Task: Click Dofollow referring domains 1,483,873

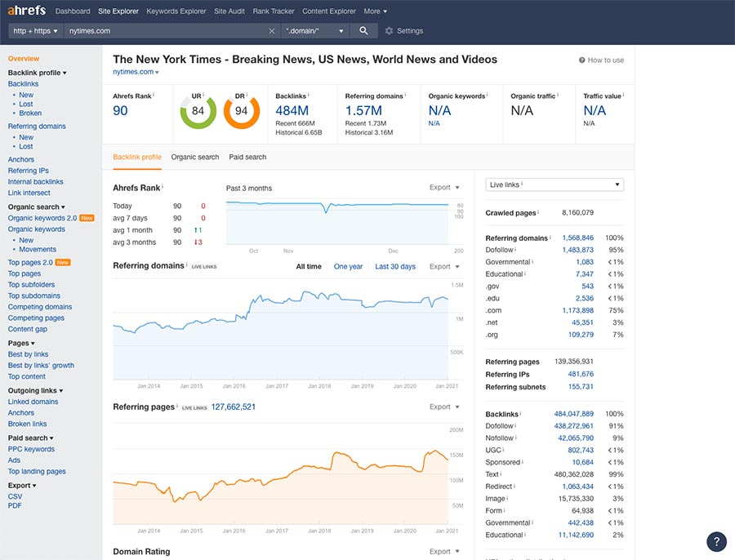Action: [x=578, y=251]
